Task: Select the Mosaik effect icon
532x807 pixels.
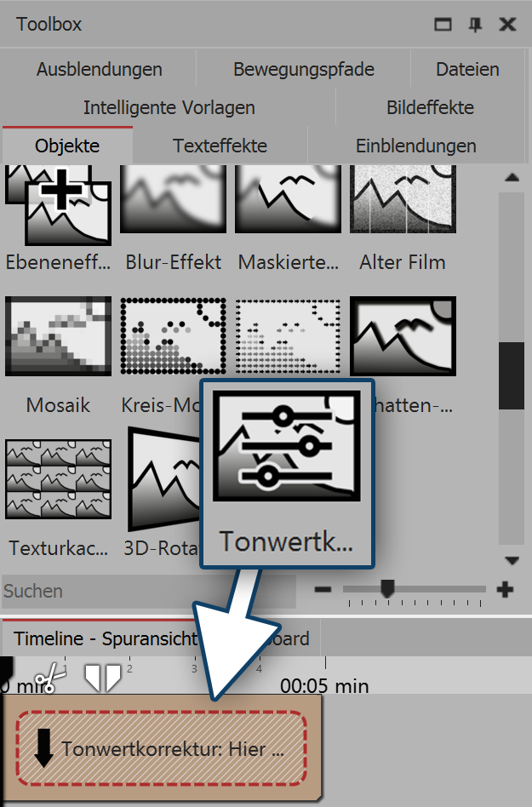Action: tap(58, 335)
